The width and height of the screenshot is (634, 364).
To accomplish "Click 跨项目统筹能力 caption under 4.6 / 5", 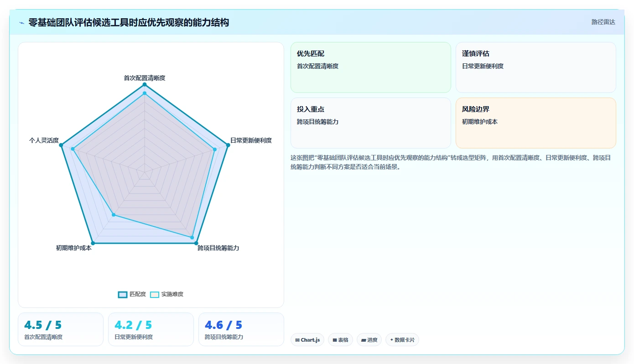I will [x=224, y=337].
